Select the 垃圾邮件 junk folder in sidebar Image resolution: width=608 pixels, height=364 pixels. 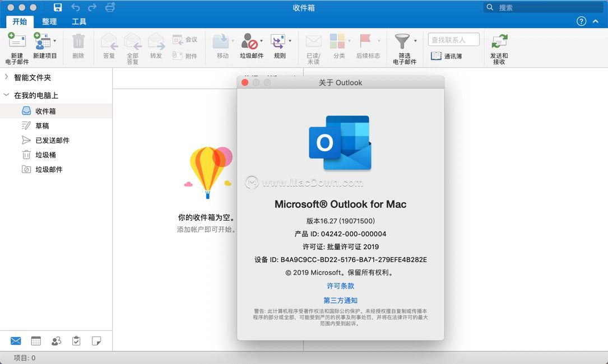tap(56, 170)
